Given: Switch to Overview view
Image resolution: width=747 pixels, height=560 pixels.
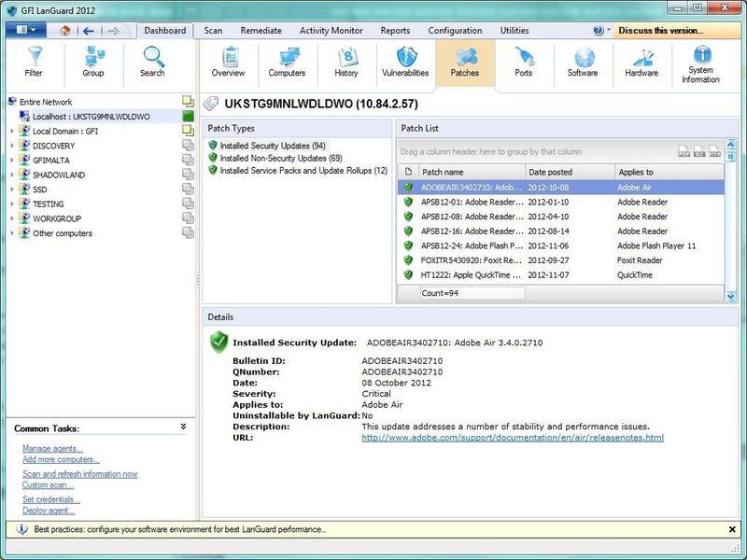Looking at the screenshot, I should click(x=228, y=62).
